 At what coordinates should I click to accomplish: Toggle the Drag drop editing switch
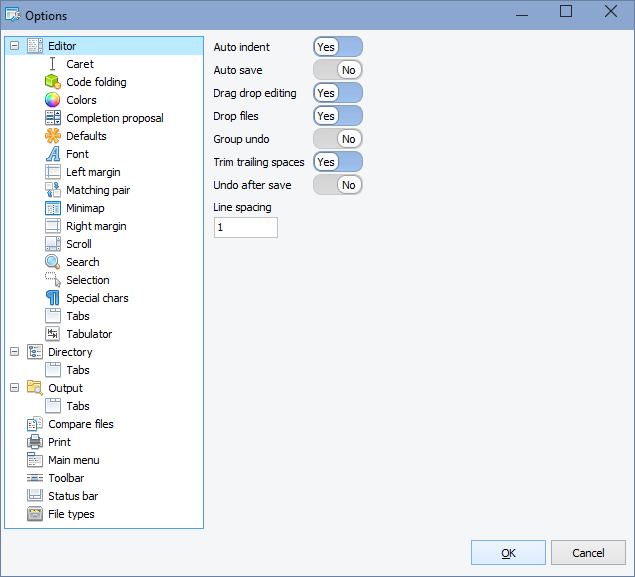point(338,93)
